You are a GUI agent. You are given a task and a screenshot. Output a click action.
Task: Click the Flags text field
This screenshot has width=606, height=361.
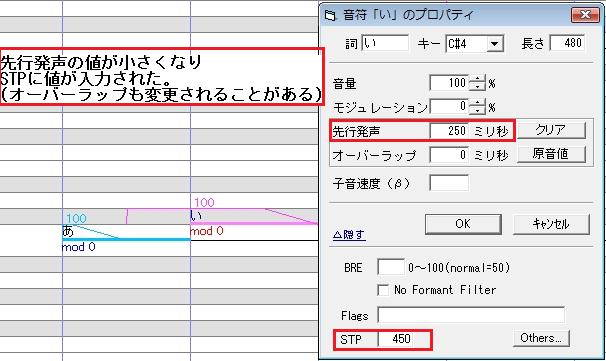(471, 315)
